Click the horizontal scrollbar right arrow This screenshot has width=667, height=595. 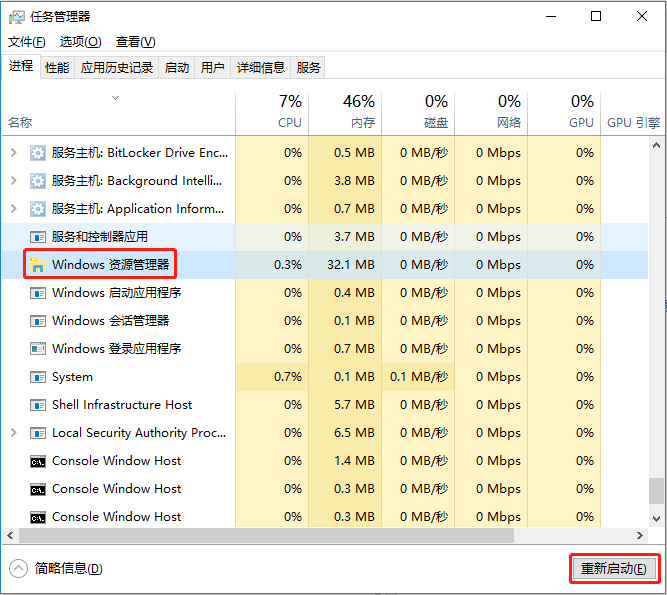[640, 536]
